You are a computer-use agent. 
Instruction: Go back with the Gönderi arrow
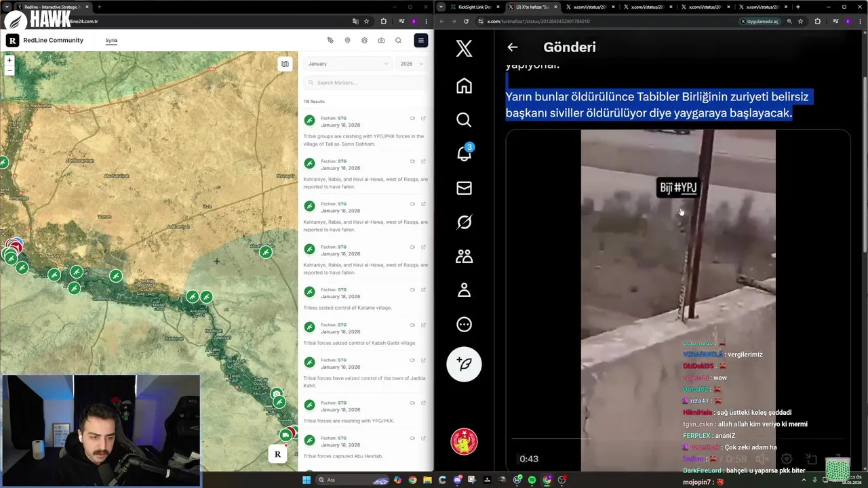(x=513, y=47)
